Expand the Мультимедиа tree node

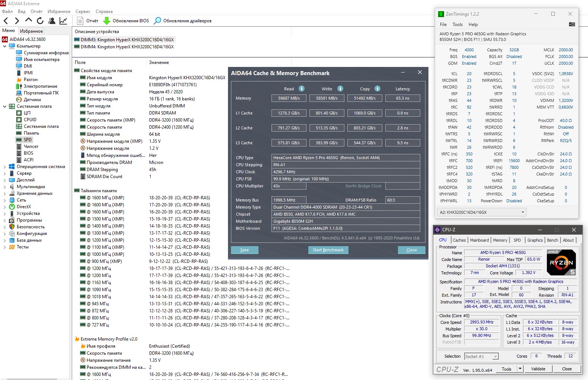tap(4, 187)
